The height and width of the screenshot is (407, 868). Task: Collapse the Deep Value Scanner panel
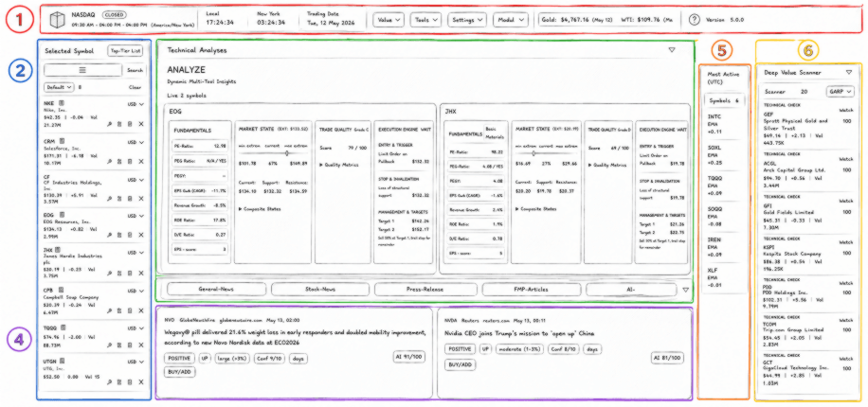[849, 73]
